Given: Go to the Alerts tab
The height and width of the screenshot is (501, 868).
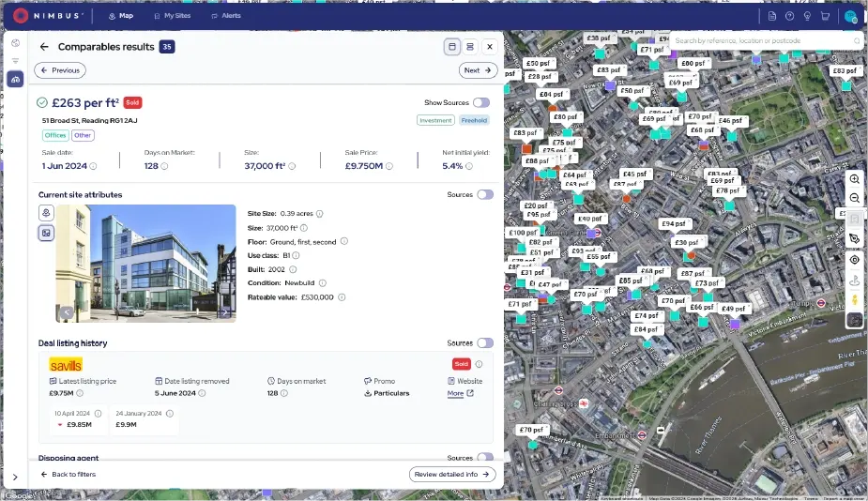Looking at the screenshot, I should [x=227, y=16].
